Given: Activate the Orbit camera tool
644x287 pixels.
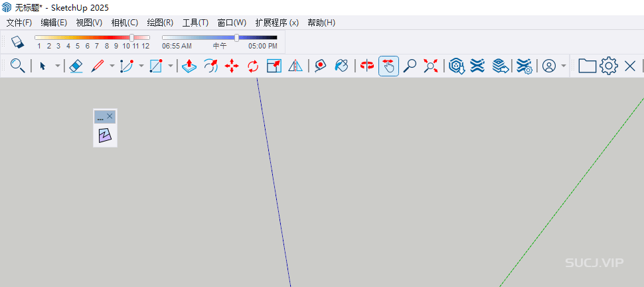Looking at the screenshot, I should (366, 66).
